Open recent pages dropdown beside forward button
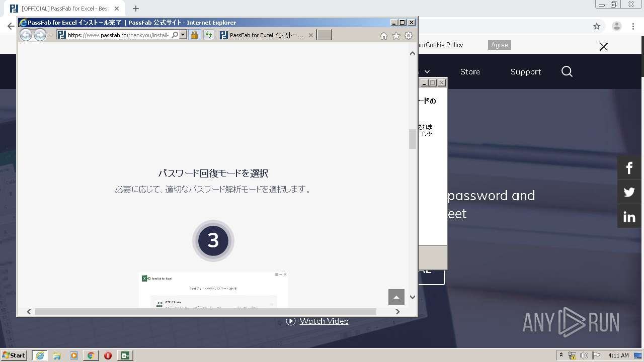This screenshot has height=362, width=644. pyautogui.click(x=51, y=35)
